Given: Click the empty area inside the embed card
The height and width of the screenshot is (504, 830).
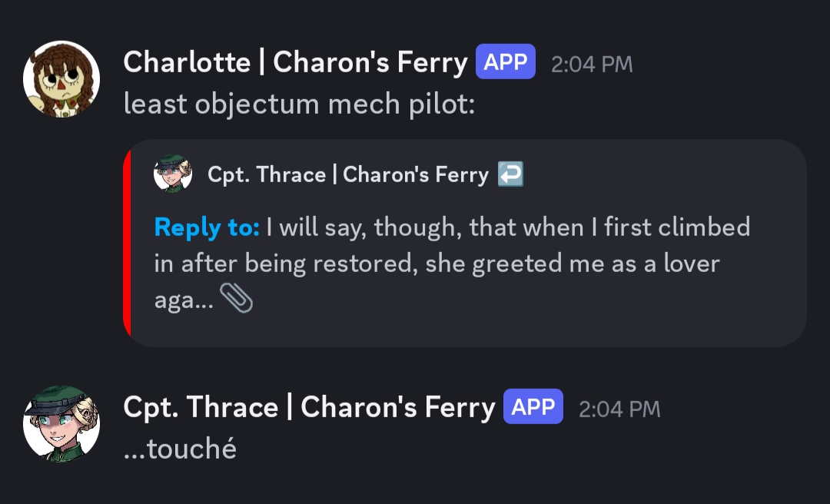Looking at the screenshot, I should click(x=538, y=307).
